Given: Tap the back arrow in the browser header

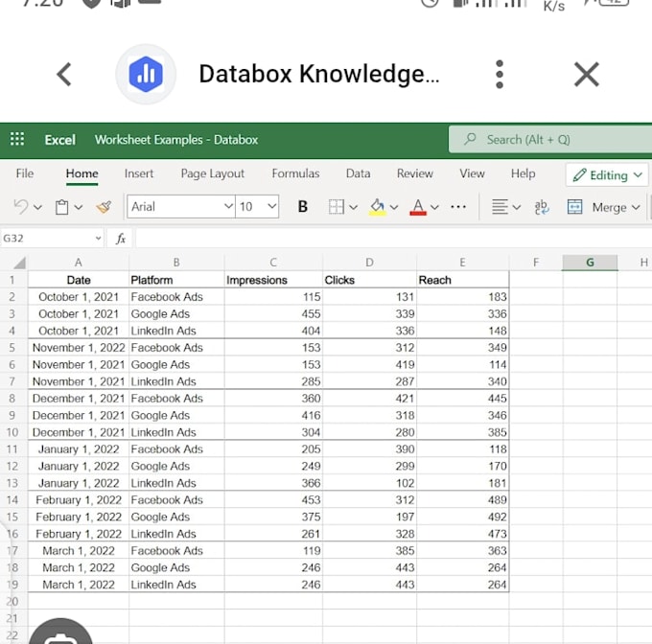Looking at the screenshot, I should click(64, 75).
